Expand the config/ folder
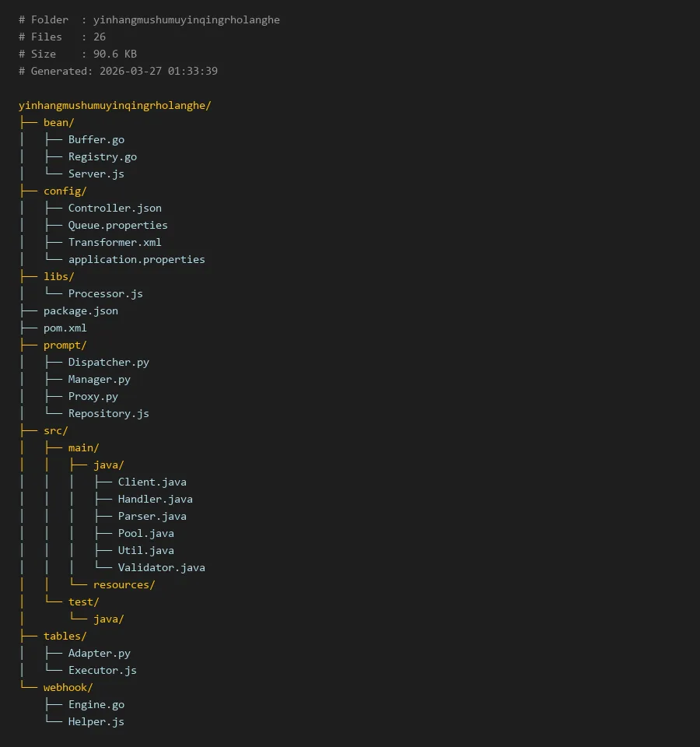 (65, 191)
